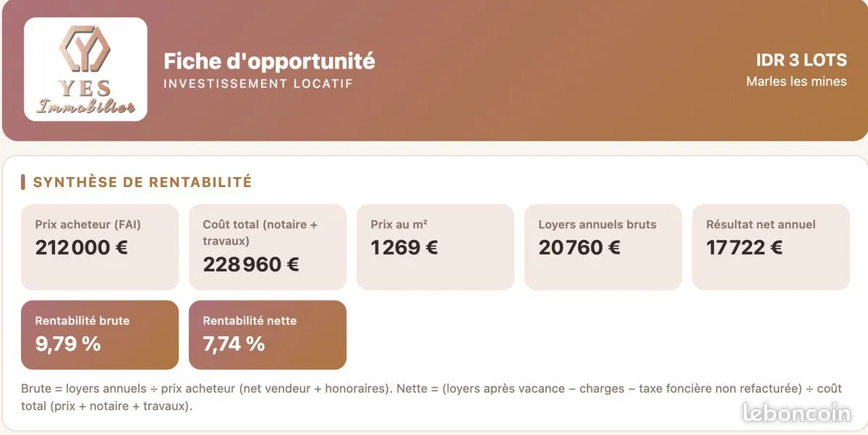
Task: Click the Rentabilité brute gradient card
Action: tap(100, 335)
